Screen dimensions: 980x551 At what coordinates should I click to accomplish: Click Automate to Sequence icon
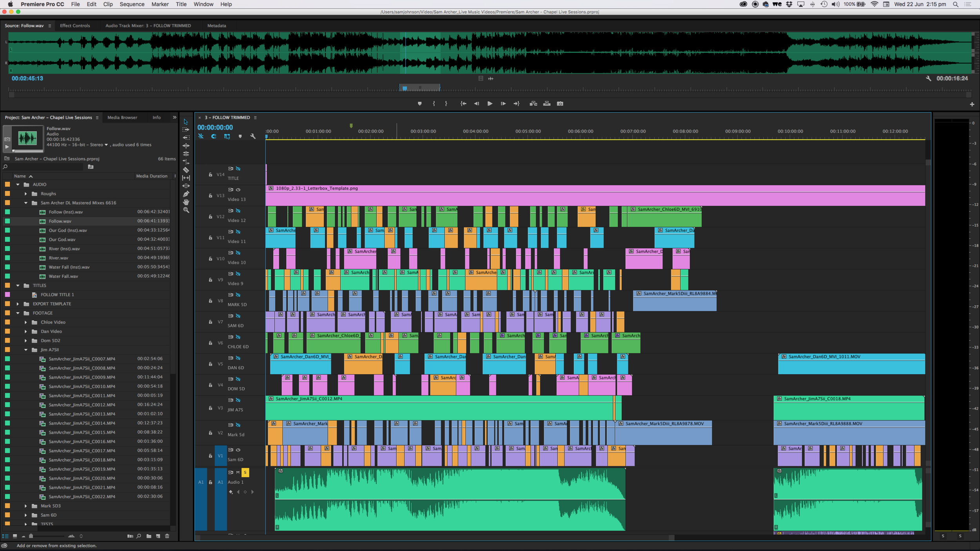(x=130, y=536)
